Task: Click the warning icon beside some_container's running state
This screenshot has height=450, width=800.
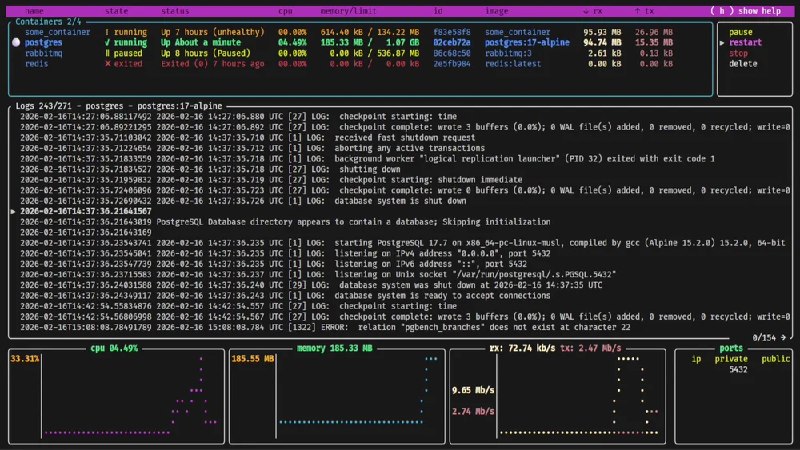Action: pyautogui.click(x=107, y=32)
